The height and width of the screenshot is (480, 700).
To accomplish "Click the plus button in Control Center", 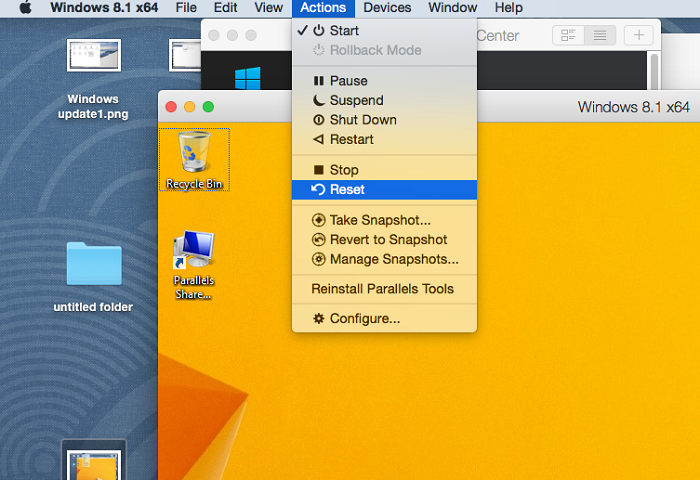I will pyautogui.click(x=639, y=35).
